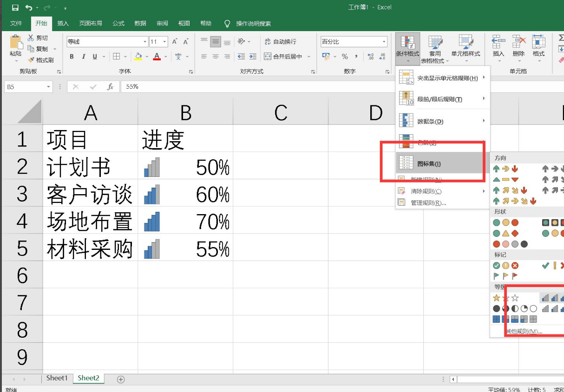The image size is (564, 392).
Task: Open 其他规则 at bottom of icon sets
Action: click(x=524, y=332)
